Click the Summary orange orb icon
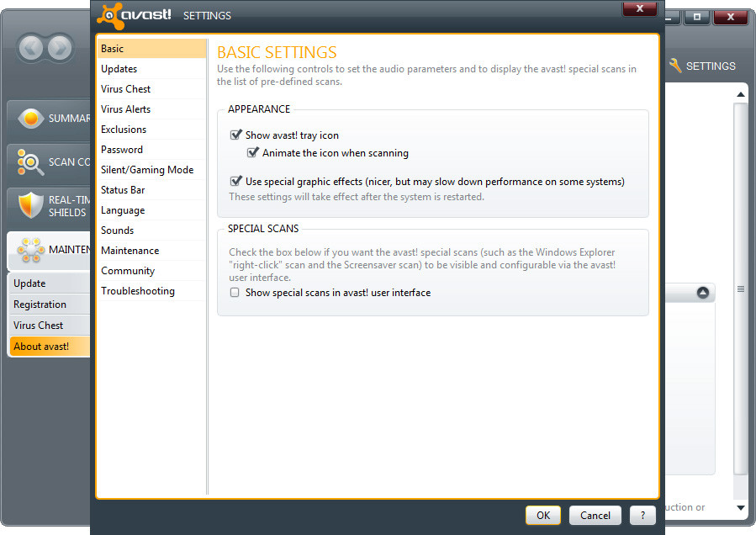The image size is (756, 535). coord(30,118)
